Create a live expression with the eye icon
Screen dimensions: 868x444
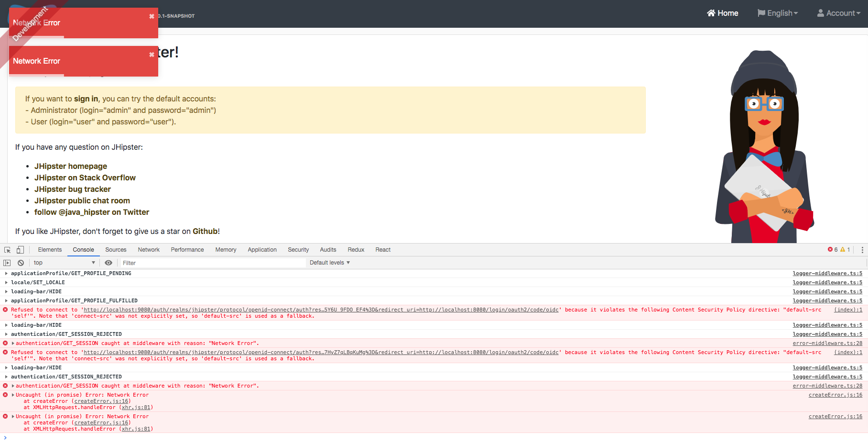pos(108,262)
